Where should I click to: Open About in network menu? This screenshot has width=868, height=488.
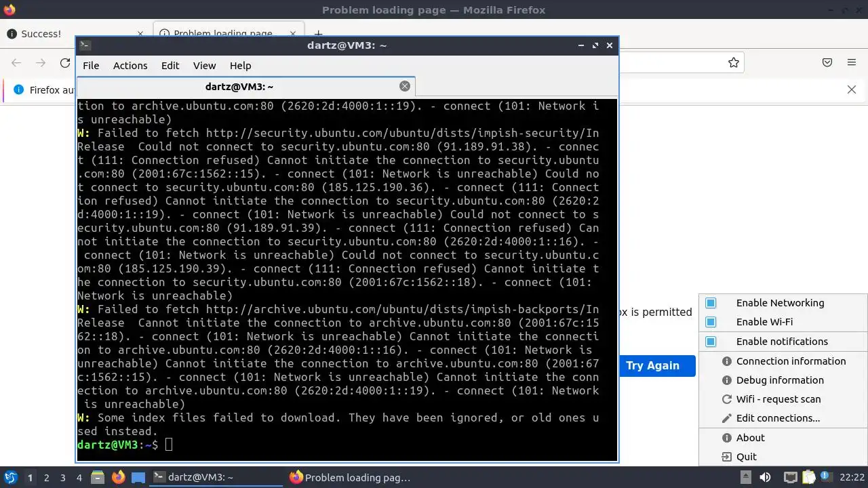click(783, 438)
